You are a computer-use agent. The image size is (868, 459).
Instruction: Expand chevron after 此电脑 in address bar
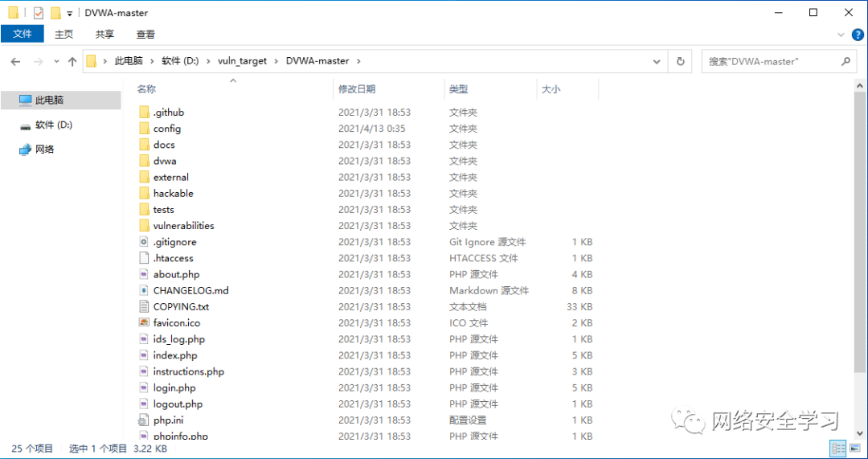coord(152,61)
